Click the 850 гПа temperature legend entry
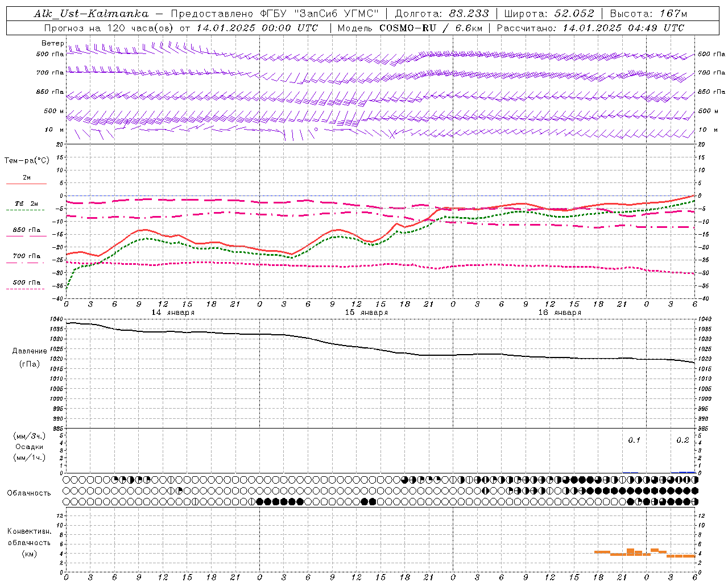 27,230
